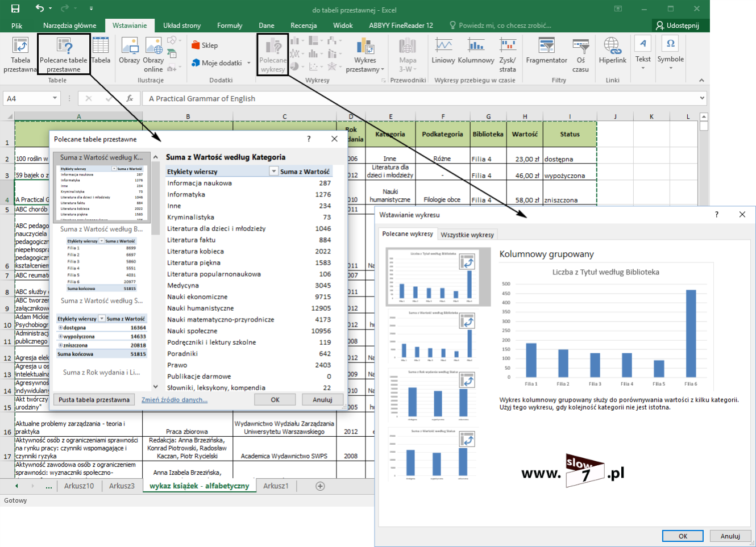Open Undo history dropdown arrow
The width and height of the screenshot is (756, 547).
point(51,9)
